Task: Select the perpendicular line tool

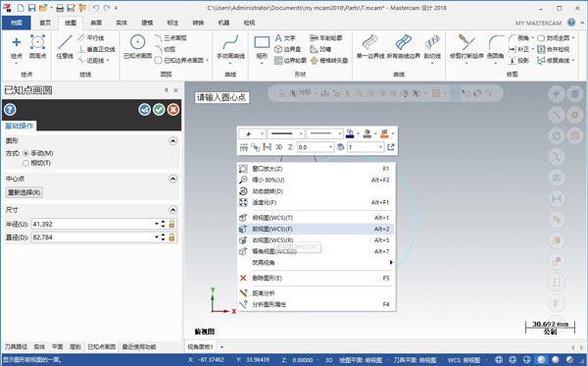Action: 96,49
